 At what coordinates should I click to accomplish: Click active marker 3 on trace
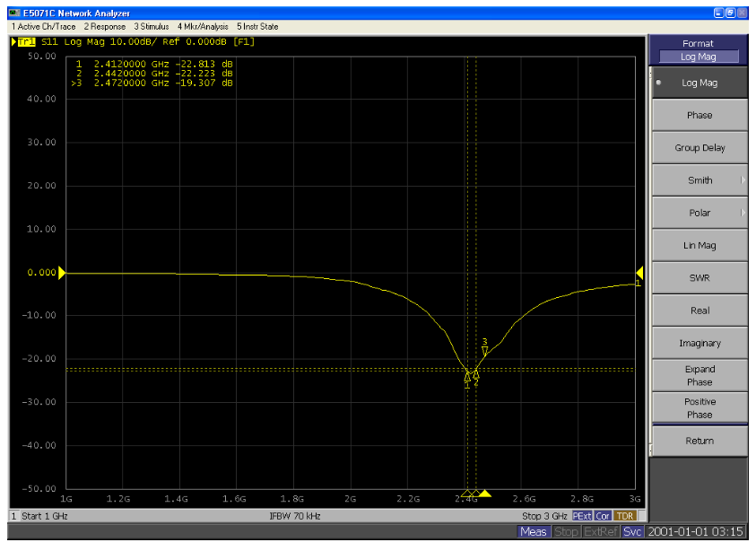tap(484, 351)
